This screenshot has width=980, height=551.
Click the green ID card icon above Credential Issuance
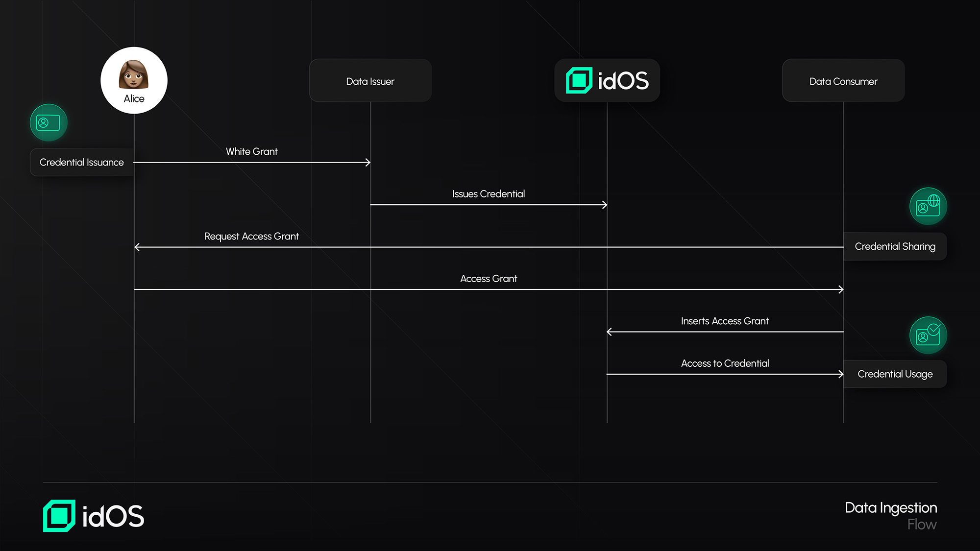(49, 122)
